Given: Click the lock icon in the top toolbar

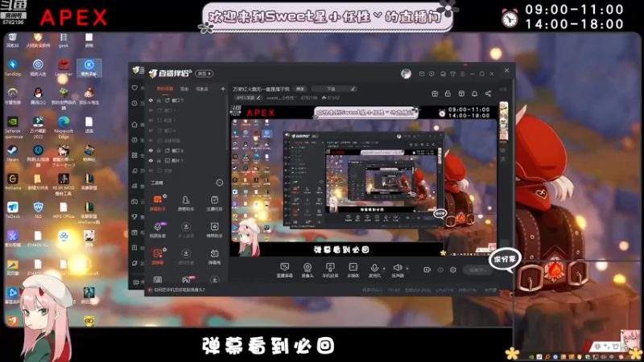Looking at the screenshot, I should [448, 93].
